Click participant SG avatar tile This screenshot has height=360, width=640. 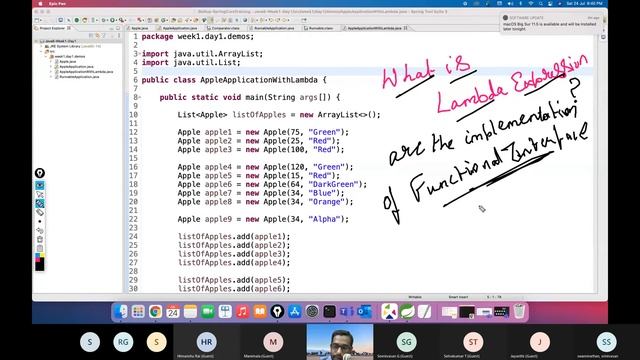coord(406,342)
